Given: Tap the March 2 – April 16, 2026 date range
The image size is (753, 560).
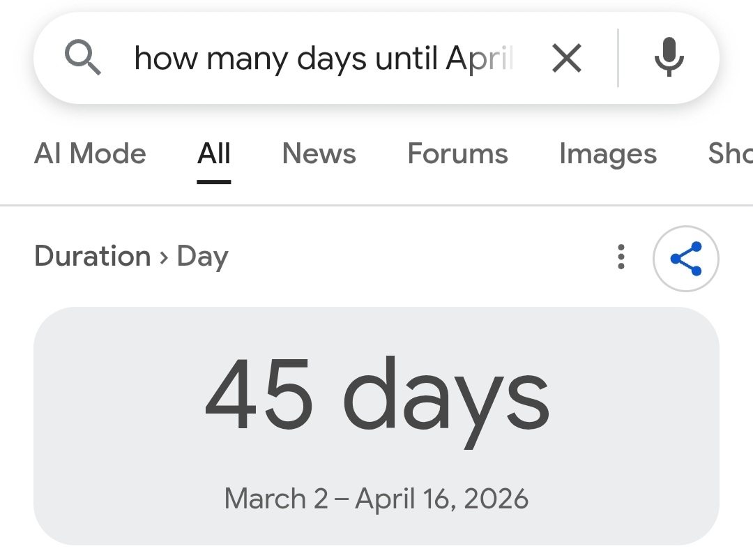Looking at the screenshot, I should (x=376, y=499).
